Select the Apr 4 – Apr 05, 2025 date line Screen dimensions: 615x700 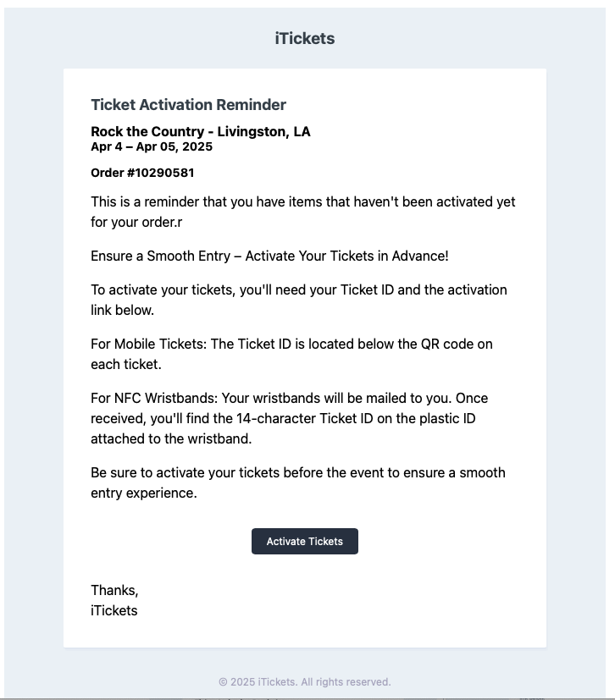(x=151, y=146)
